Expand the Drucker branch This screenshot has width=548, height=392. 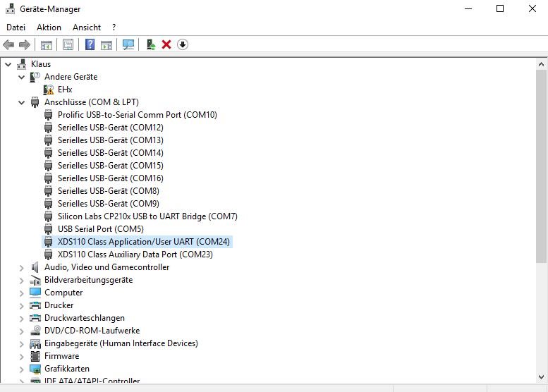tap(22, 306)
